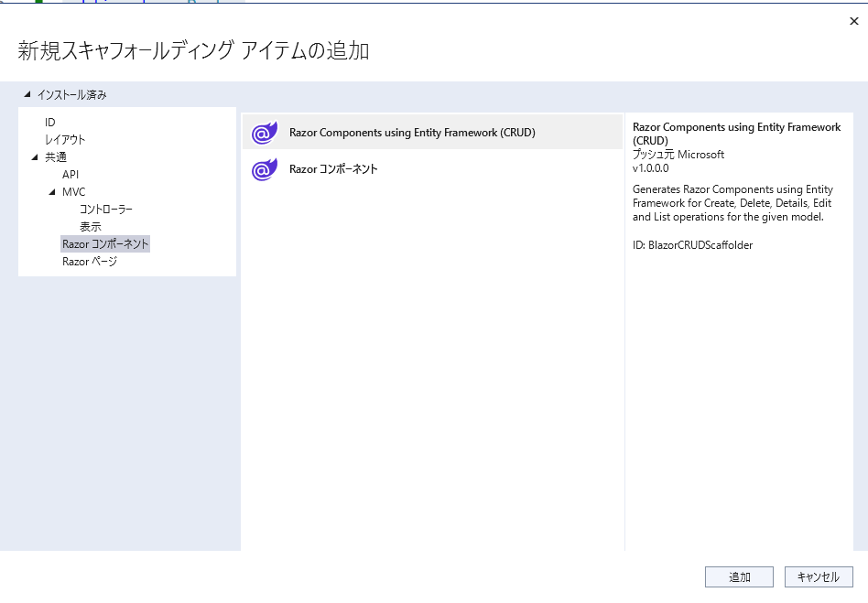Click the キャンセル button
Screen dimensions: 868x603
point(819,577)
